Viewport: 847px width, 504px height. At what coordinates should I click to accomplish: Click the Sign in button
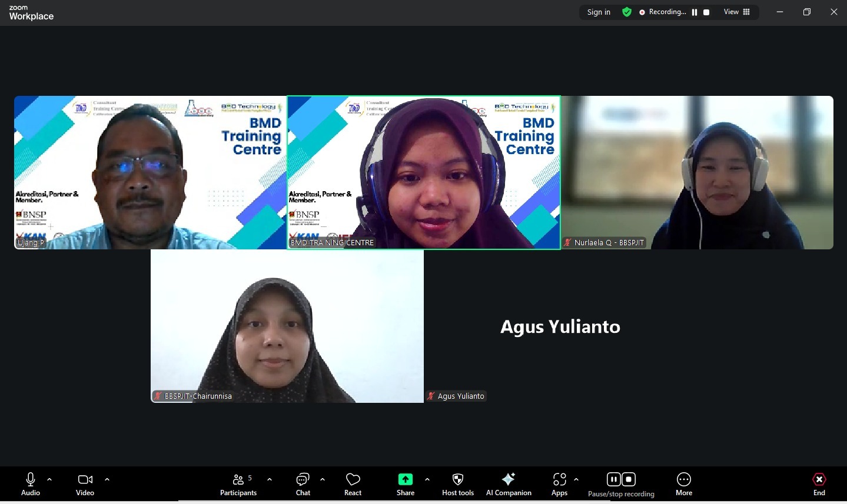click(599, 12)
